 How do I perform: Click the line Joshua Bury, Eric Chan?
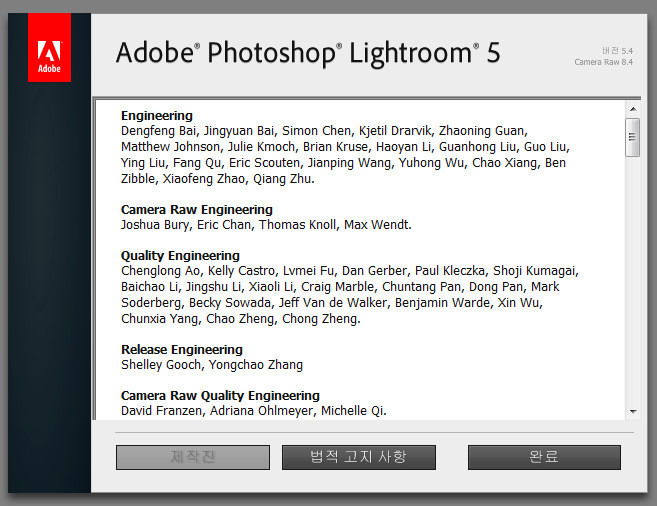266,225
